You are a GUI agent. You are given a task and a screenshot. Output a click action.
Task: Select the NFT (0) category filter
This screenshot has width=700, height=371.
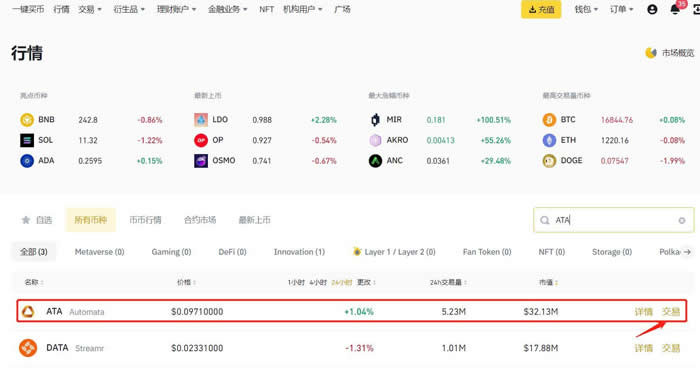(x=552, y=252)
